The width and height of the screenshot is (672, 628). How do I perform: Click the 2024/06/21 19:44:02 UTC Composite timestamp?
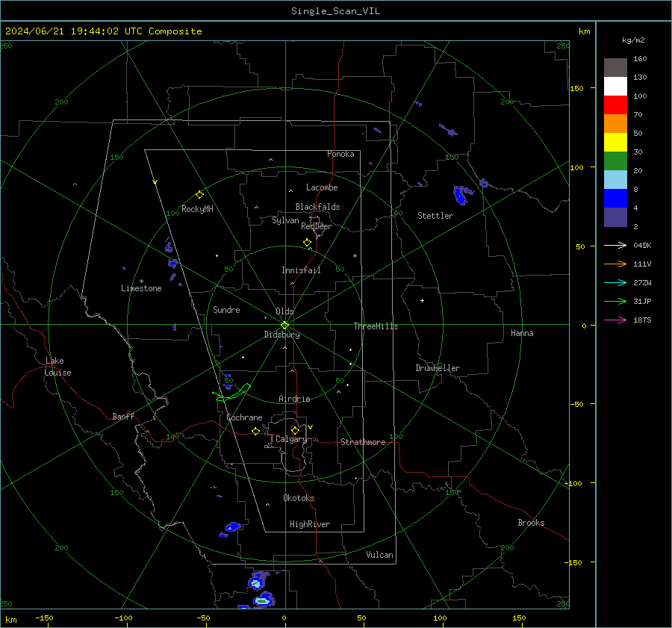[103, 31]
